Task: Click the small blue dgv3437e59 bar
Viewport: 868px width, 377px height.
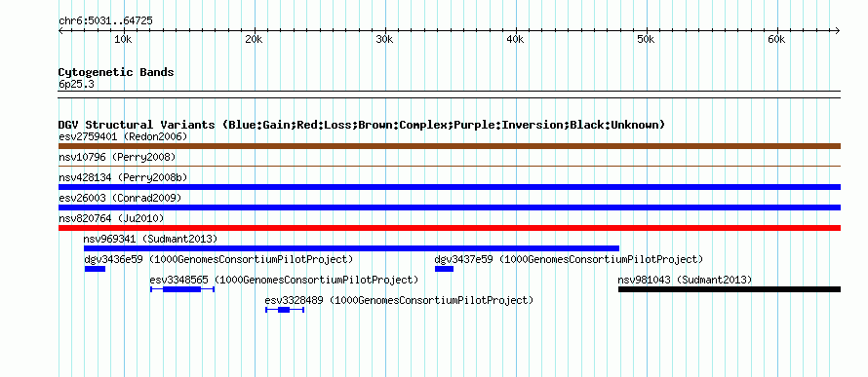Action: click(x=444, y=269)
